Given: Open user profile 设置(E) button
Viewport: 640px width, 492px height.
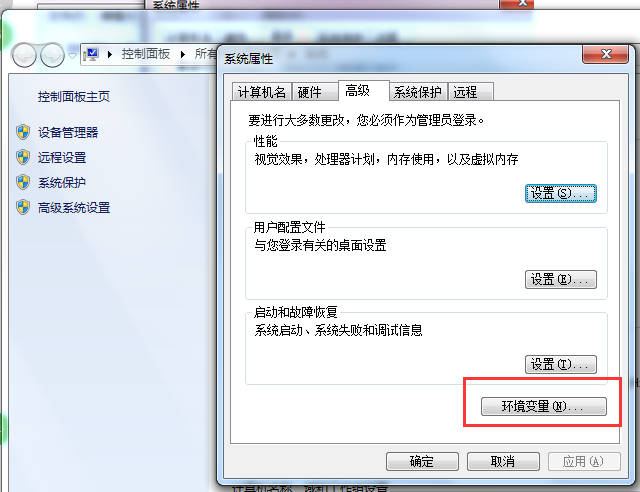Looking at the screenshot, I should click(x=560, y=280).
